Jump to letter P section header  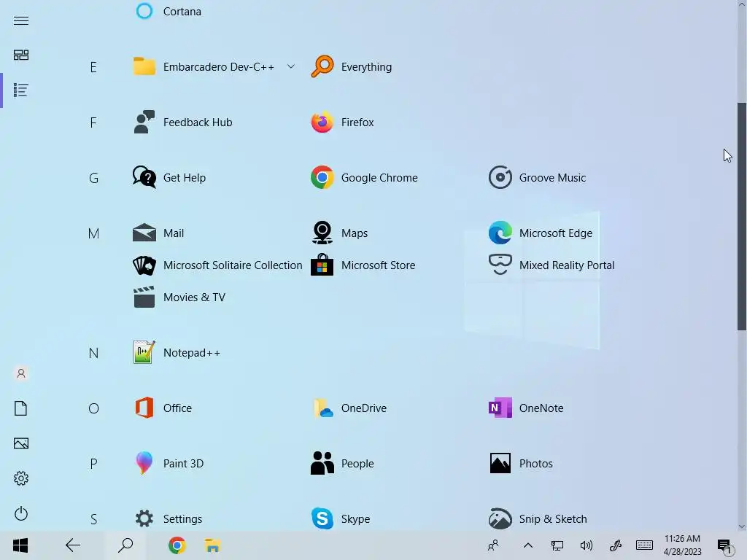[93, 464]
